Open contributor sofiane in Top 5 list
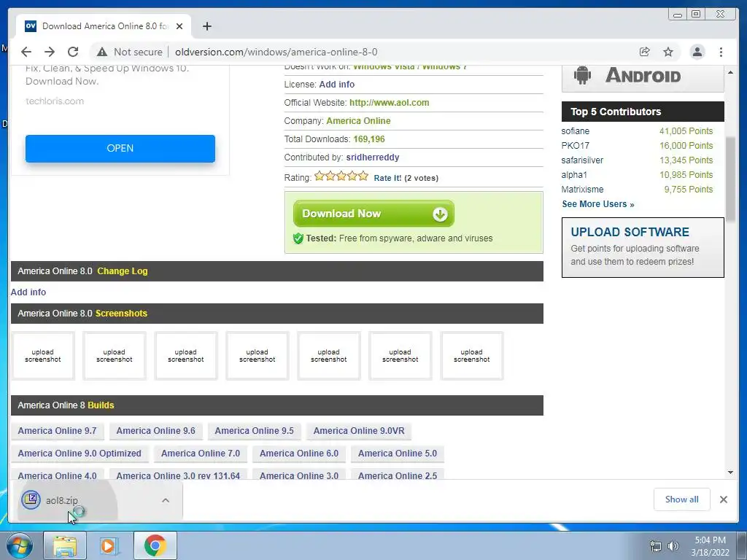 575,131
